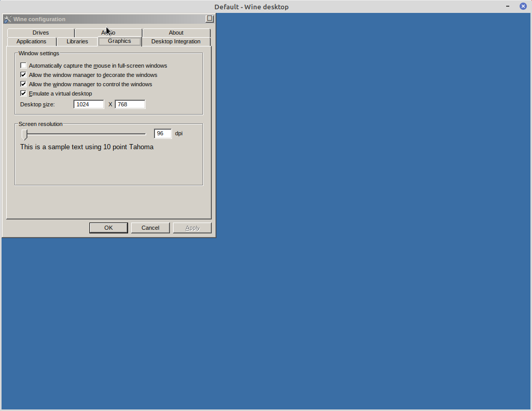
Task: Go to the About tab
Action: tap(176, 33)
